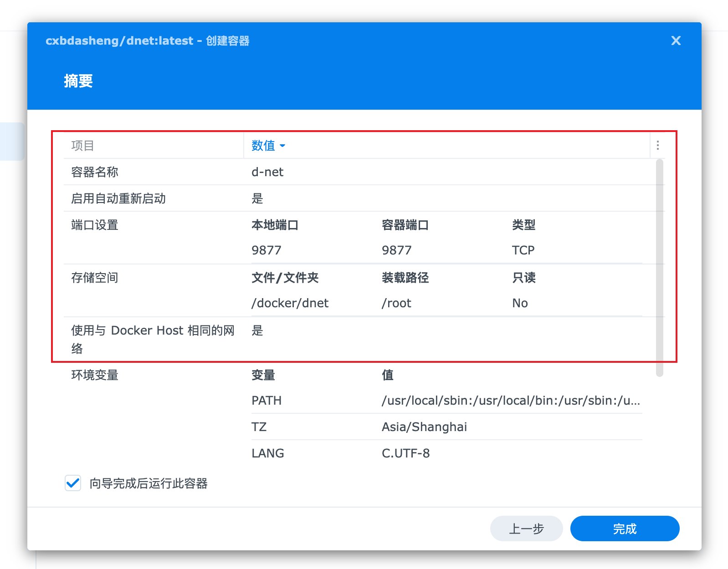Go back with the 上一步 button
The height and width of the screenshot is (569, 728).
pos(526,528)
